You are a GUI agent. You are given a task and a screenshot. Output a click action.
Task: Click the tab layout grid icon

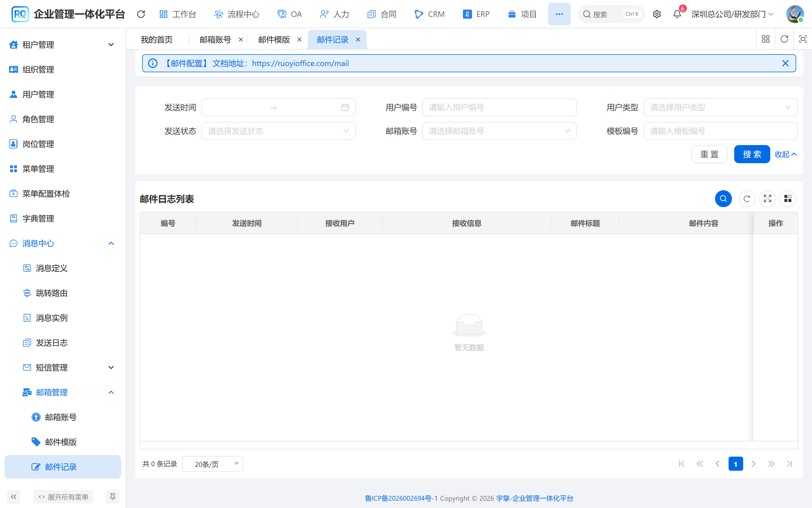(x=766, y=39)
